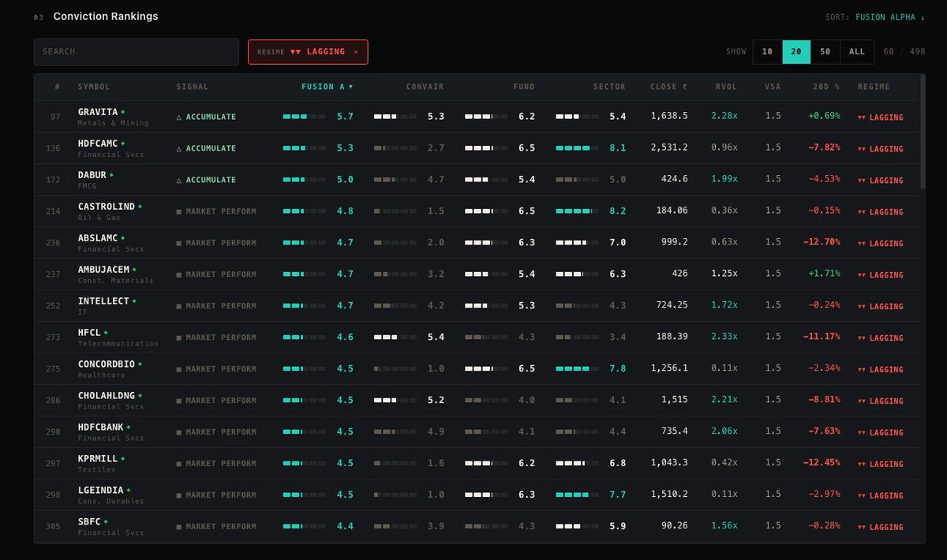
Task: Click the green marker beside SBFC
Action: (106, 522)
